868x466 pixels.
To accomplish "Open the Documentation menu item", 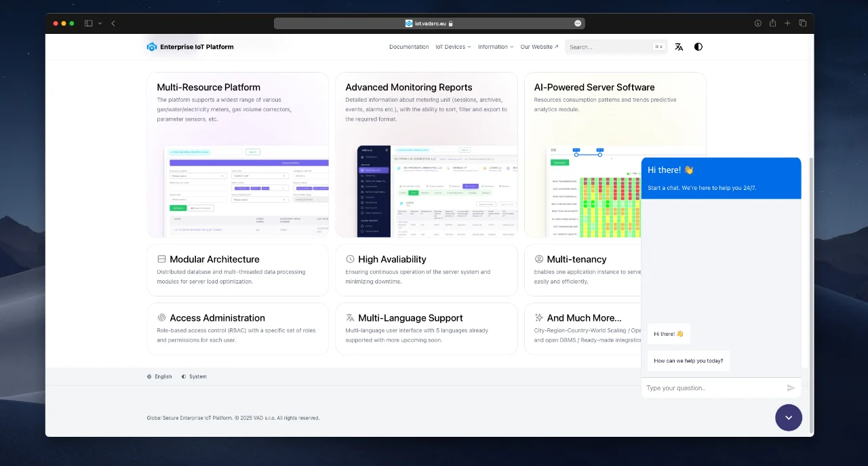I will click(x=409, y=47).
